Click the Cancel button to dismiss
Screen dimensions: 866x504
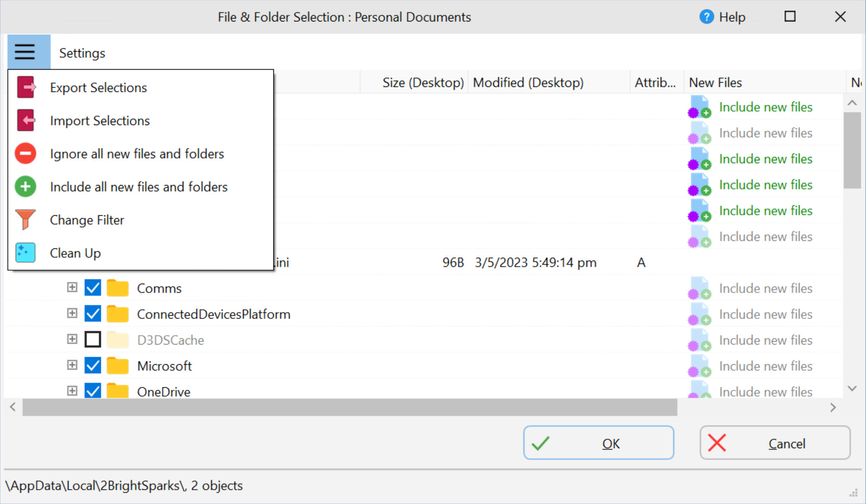775,444
